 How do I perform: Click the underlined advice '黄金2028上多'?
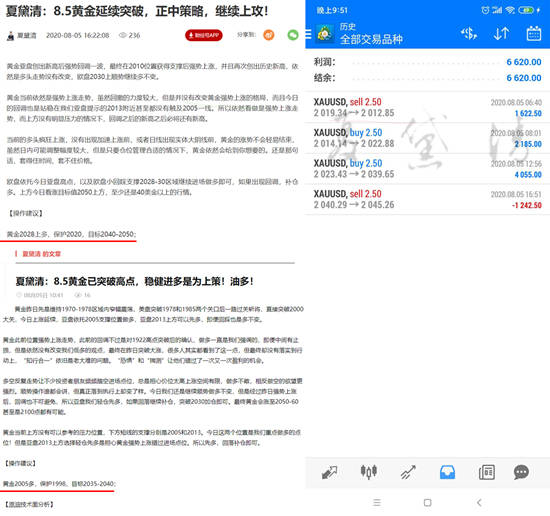pyautogui.click(x=71, y=234)
